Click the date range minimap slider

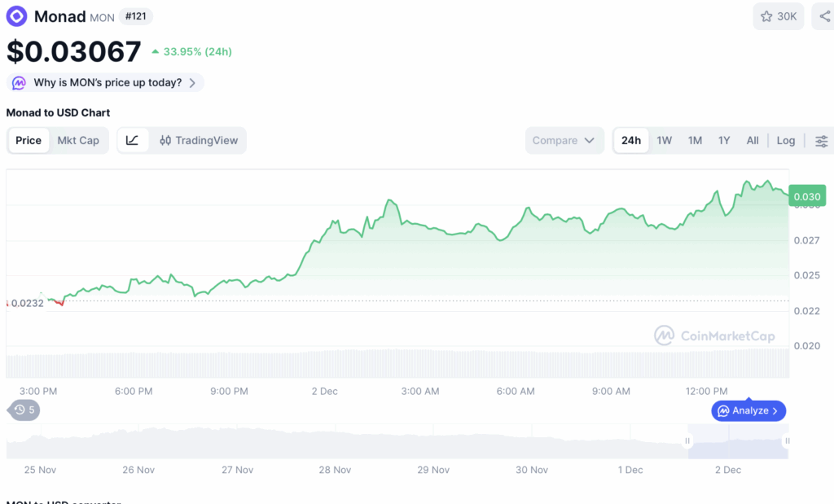737,440
